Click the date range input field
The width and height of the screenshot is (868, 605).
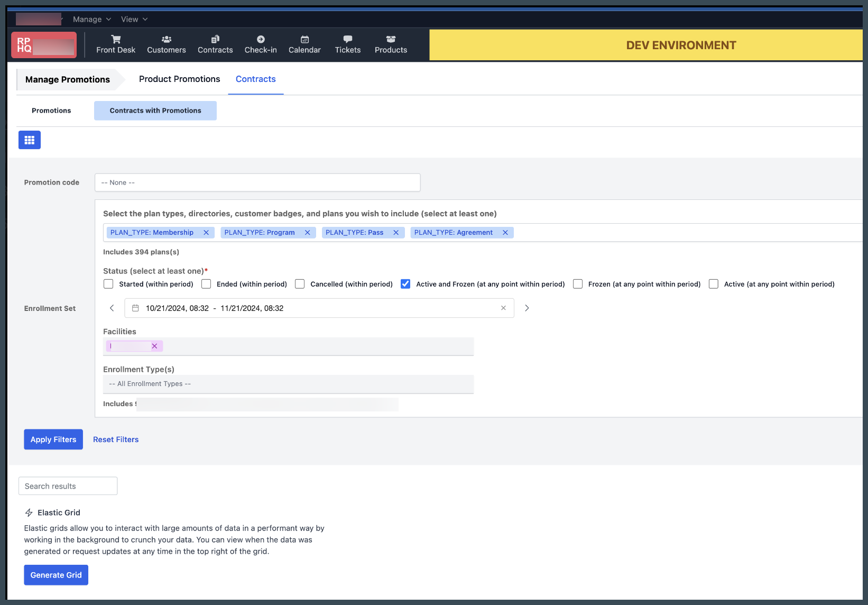pos(319,308)
